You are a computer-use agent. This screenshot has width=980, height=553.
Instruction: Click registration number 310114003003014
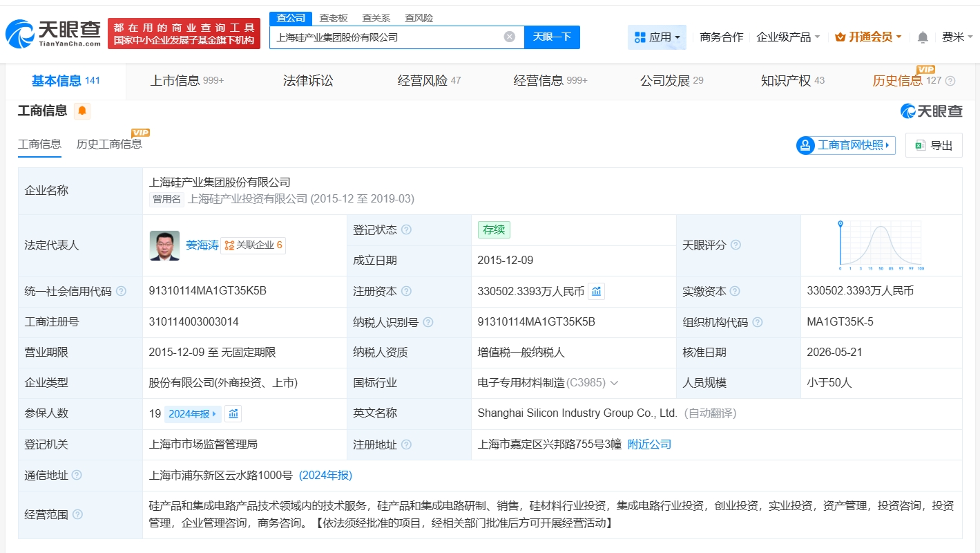(x=193, y=321)
